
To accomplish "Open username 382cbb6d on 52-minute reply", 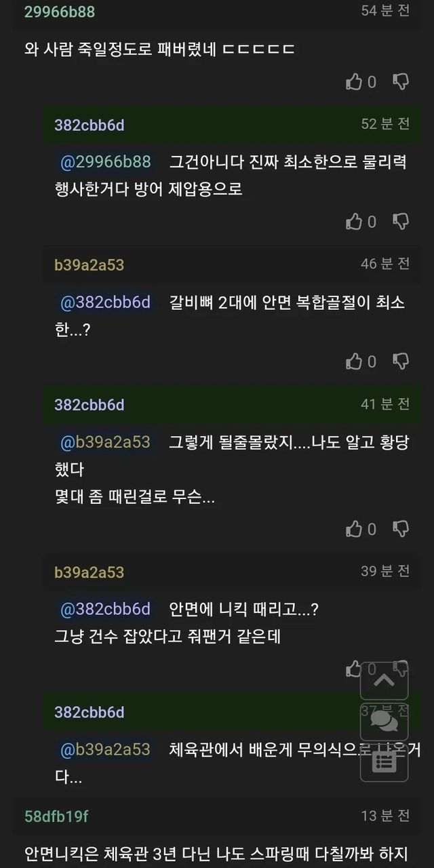I will click(89, 125).
